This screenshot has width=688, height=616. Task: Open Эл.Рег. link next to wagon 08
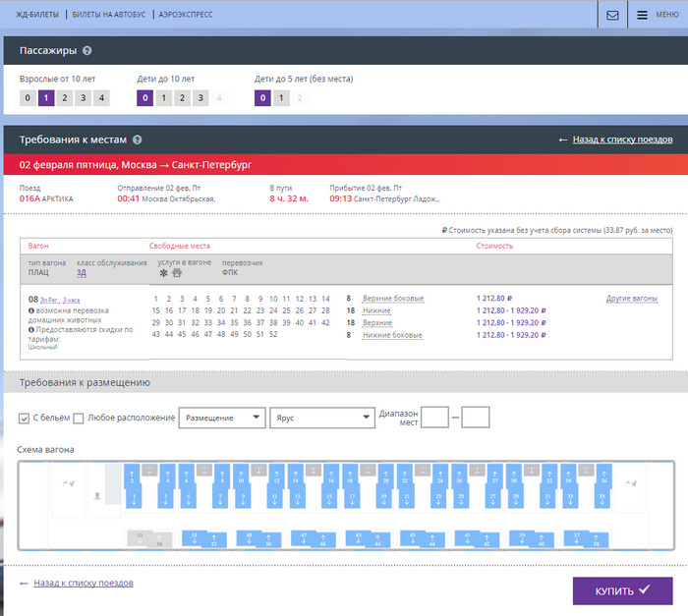coord(50,300)
